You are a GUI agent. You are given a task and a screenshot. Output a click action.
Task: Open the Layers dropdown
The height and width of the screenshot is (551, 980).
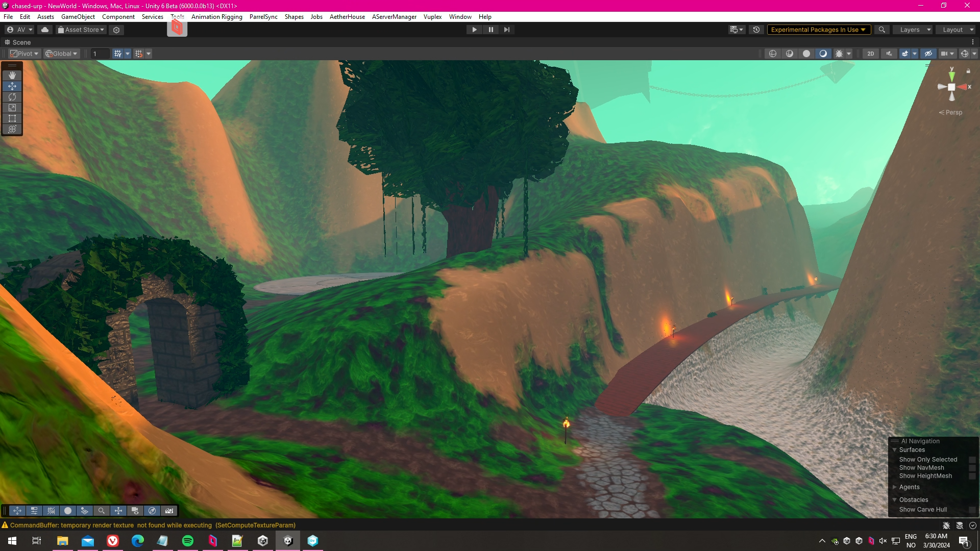pos(913,30)
